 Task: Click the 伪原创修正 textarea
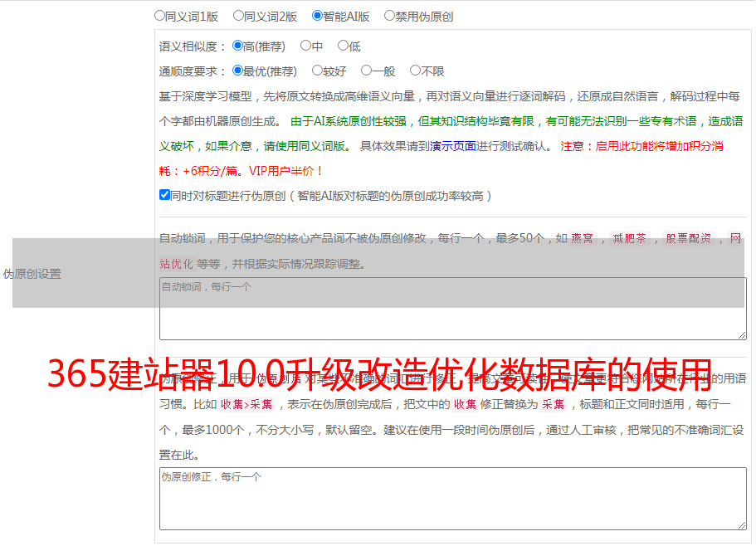coord(453,499)
